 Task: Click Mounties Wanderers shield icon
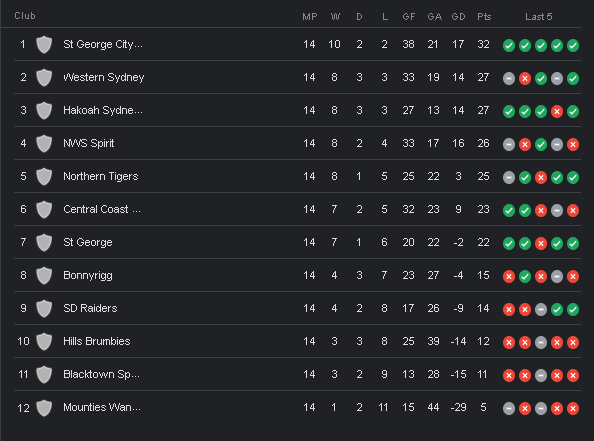[x=44, y=408]
